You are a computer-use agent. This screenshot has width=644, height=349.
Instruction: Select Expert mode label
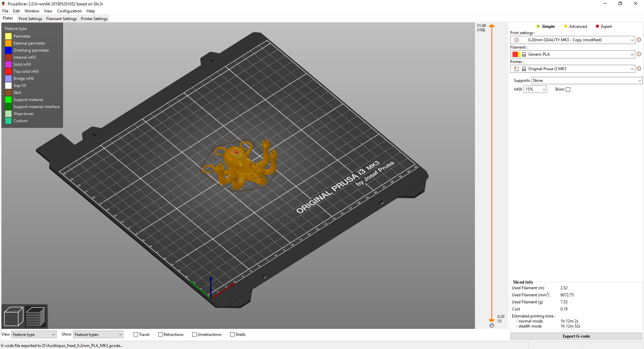tap(606, 27)
